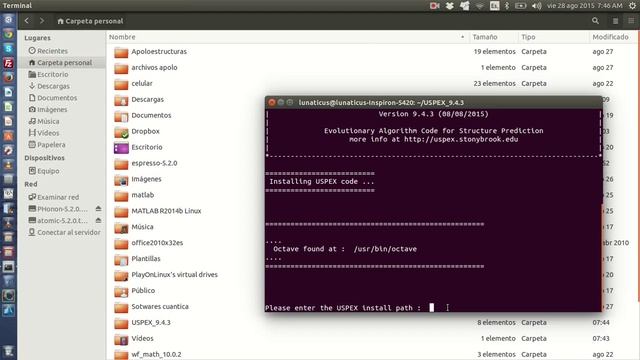The height and width of the screenshot is (360, 640).
Task: Launch Chrome from the launcher
Action: 8,34
